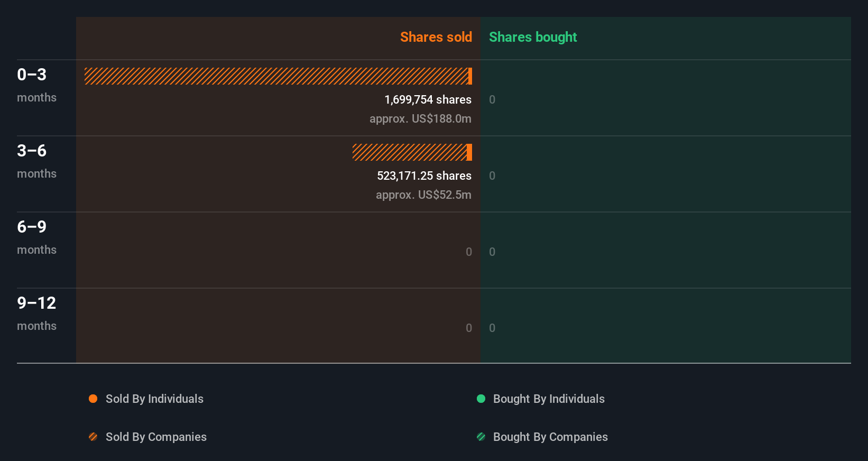Click the 0–3 months striped sold bar

pyautogui.click(x=276, y=76)
